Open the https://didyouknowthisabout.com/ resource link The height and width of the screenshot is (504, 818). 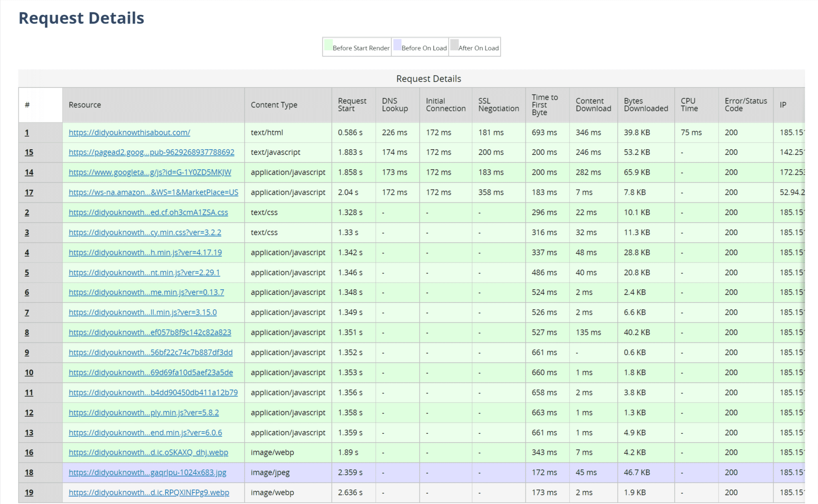129,132
